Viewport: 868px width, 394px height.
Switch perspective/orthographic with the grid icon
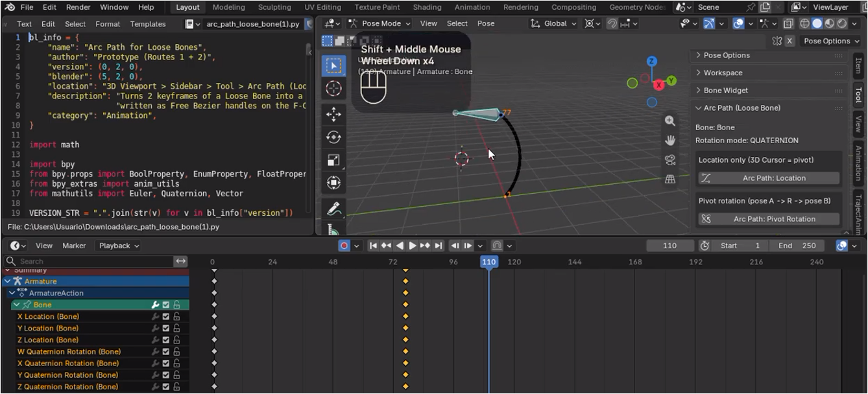670,179
